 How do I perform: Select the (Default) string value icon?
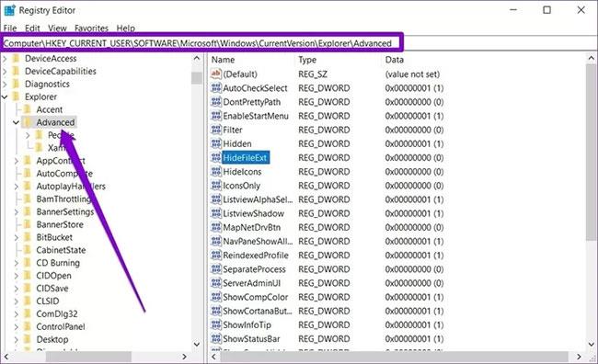pos(216,74)
